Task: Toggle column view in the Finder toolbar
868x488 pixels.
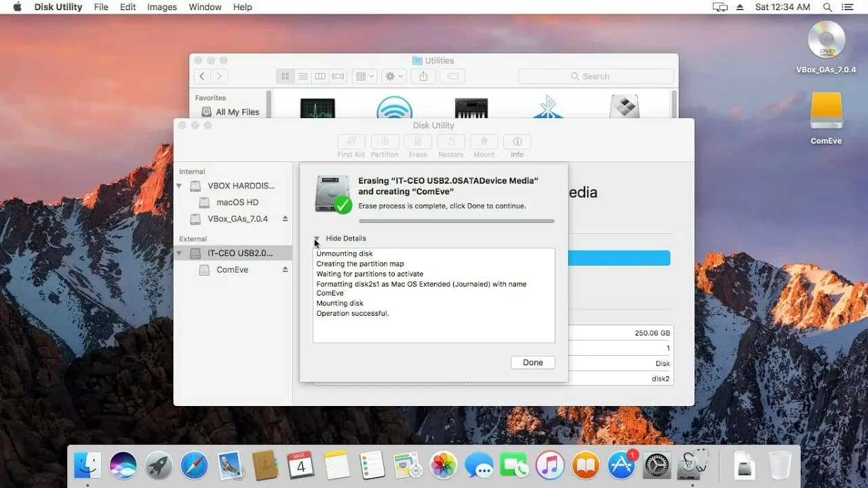Action: (320, 76)
